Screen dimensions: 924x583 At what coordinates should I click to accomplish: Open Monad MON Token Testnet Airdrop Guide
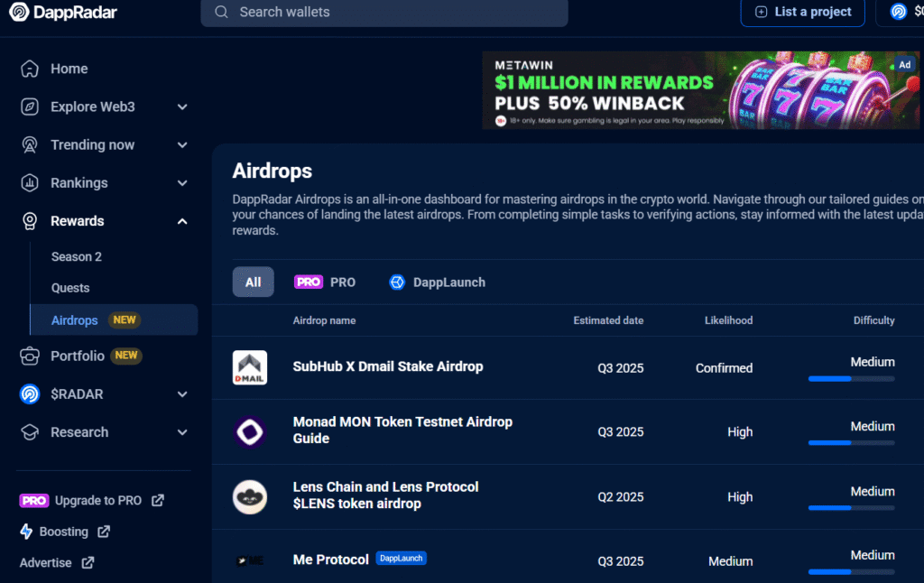[402, 430]
